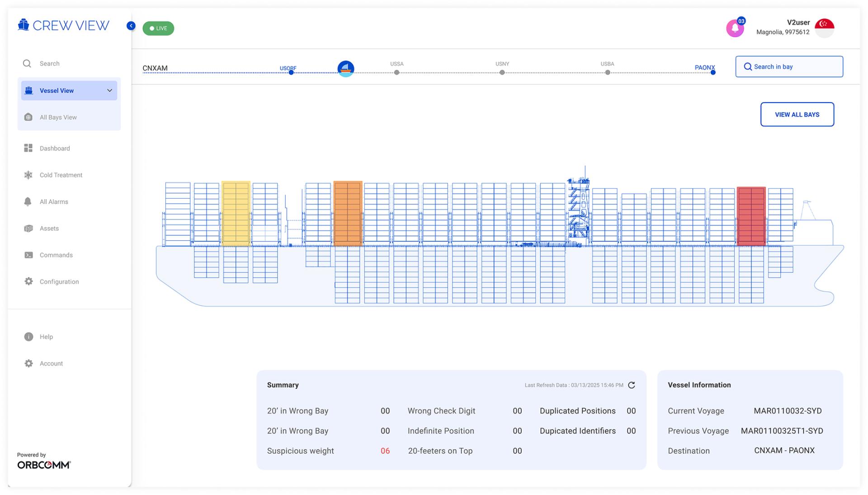Toggle the LIVE status indicator
Viewport: 868px width, 495px height.
click(158, 28)
